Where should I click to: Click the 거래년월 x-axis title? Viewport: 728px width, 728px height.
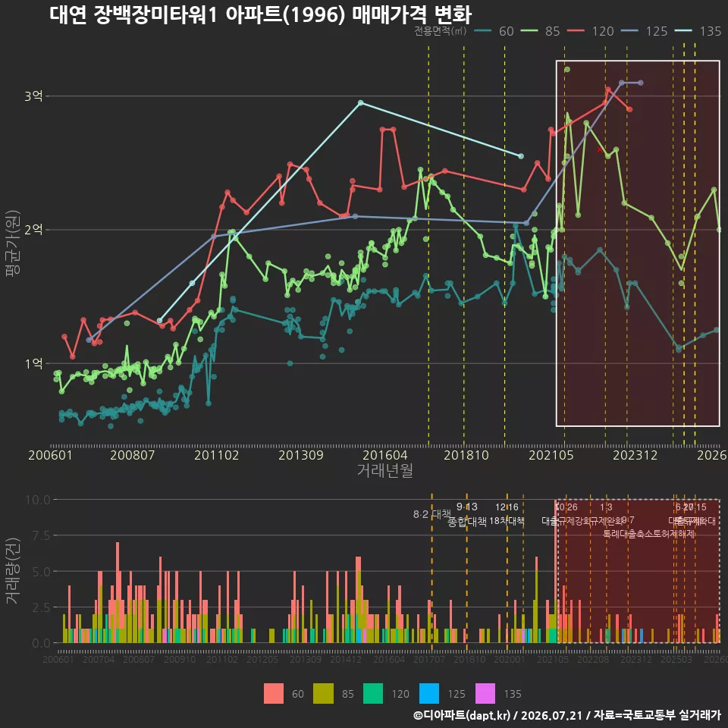pyautogui.click(x=385, y=470)
